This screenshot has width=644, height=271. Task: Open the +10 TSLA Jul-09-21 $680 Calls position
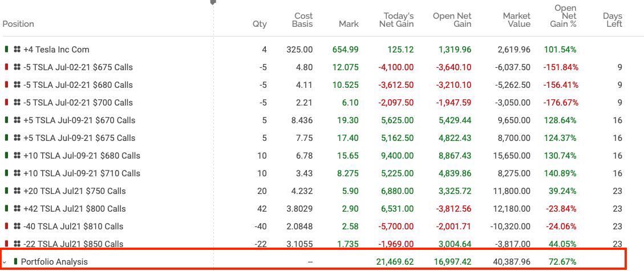pyautogui.click(x=82, y=156)
